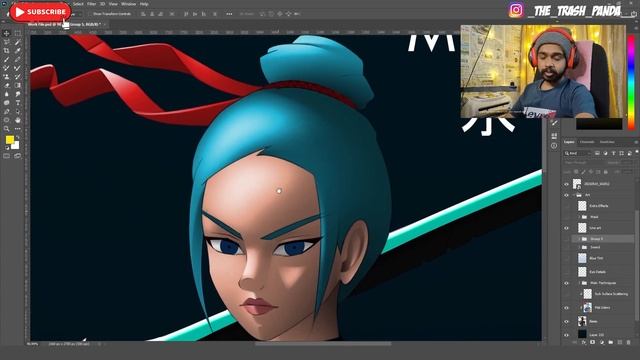Click the add layer style fx icon
The height and width of the screenshot is (360, 640).
(x=584, y=342)
